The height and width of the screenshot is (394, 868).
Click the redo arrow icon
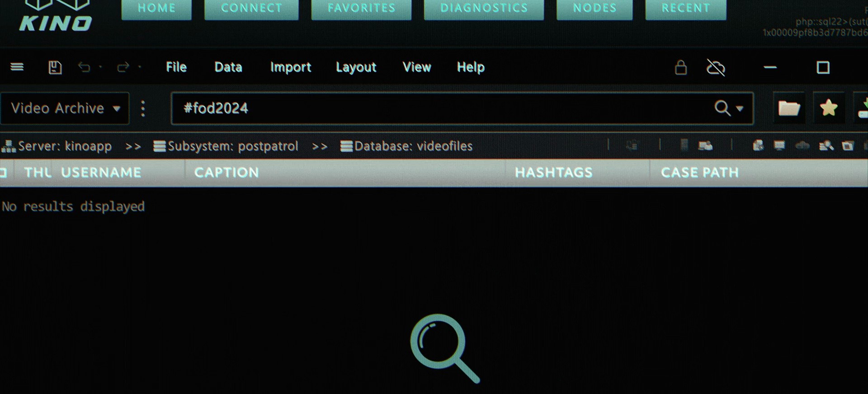(x=123, y=67)
